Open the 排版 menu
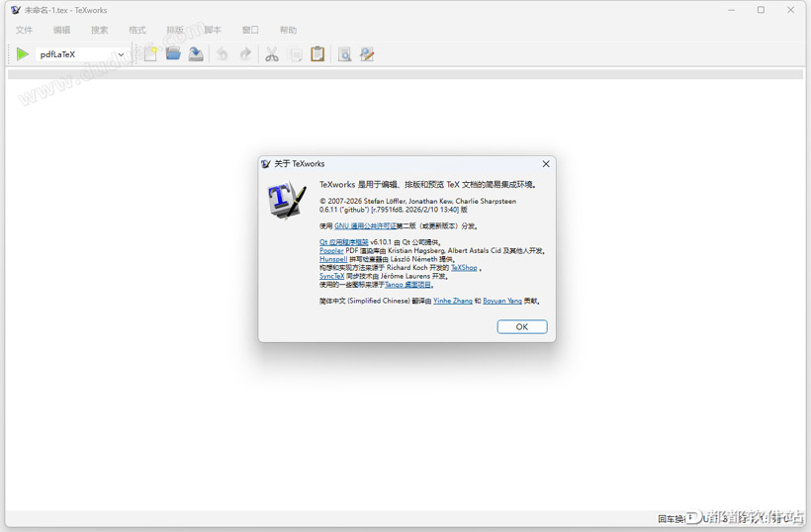The width and height of the screenshot is (811, 532). pos(175,30)
